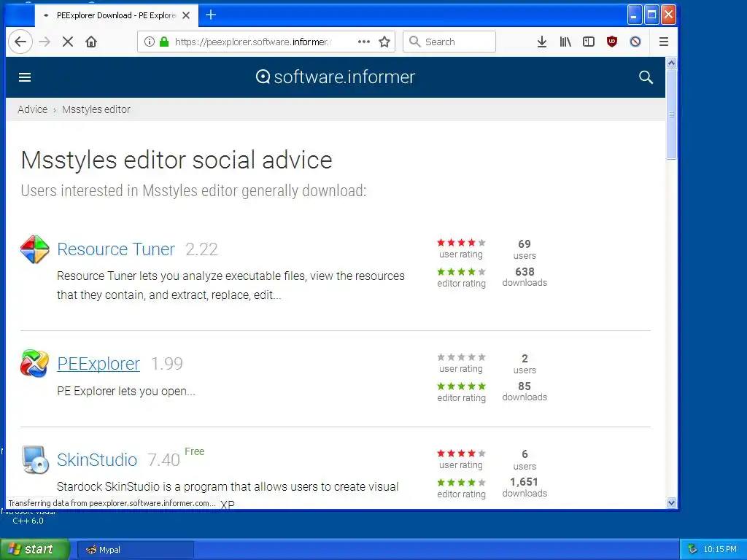This screenshot has width=747, height=560.
Task: Close the PEExplorer Download tab
Action: (x=186, y=15)
